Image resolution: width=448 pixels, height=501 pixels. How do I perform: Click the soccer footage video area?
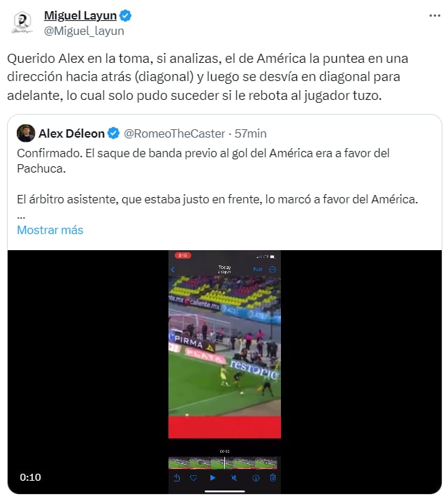pos(224,346)
